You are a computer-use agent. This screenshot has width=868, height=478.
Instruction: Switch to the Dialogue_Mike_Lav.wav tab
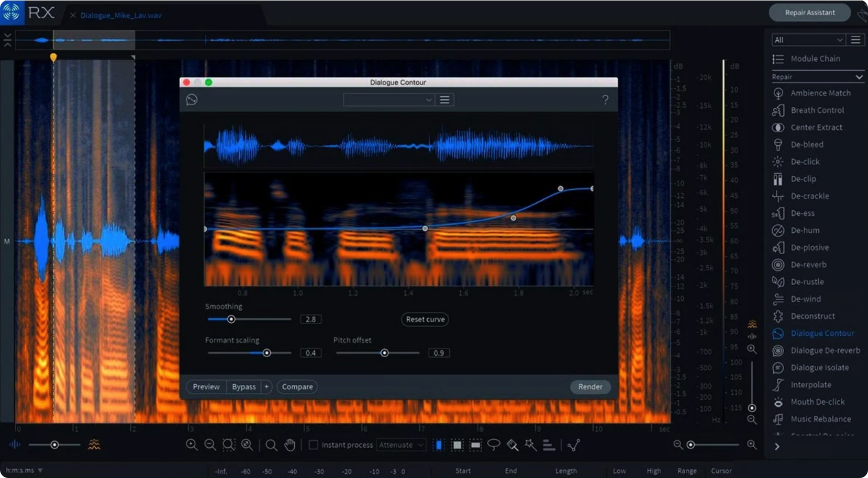pos(121,15)
